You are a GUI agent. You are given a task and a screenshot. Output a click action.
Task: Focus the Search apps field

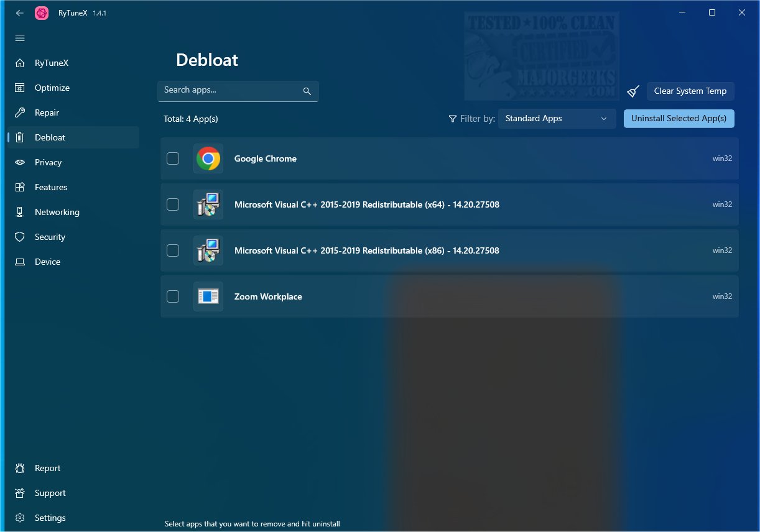click(238, 91)
